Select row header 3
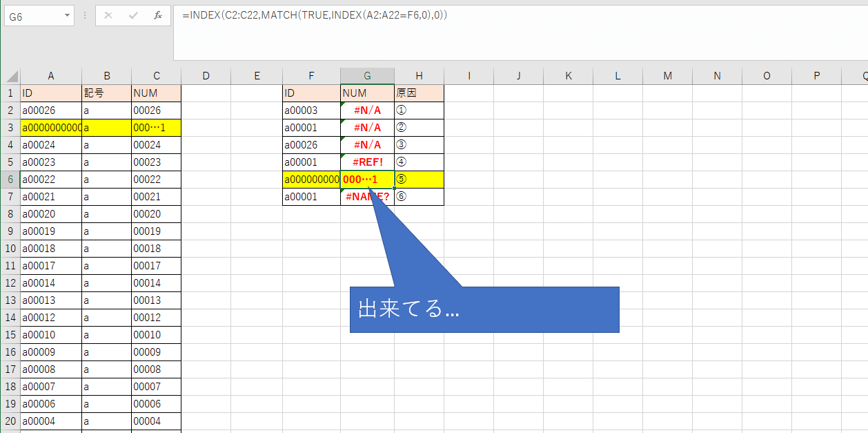 point(10,127)
